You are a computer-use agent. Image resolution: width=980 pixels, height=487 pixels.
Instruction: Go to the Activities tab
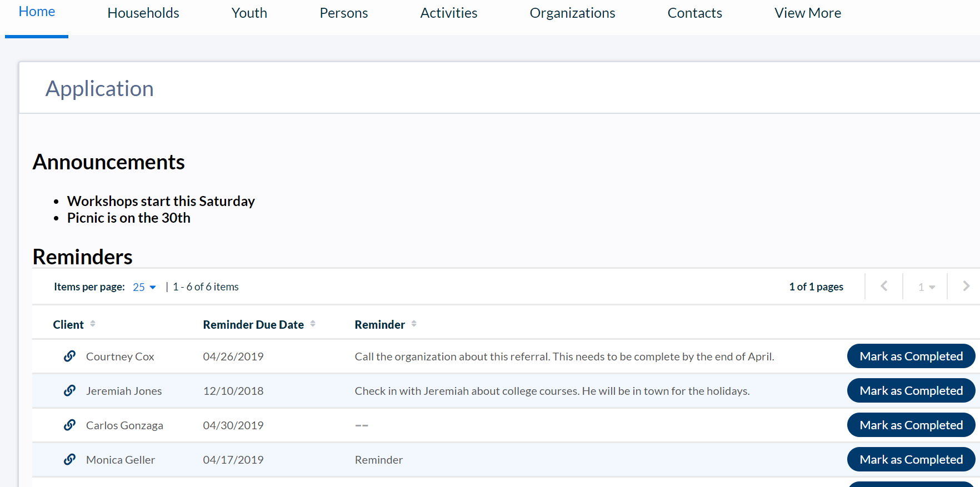(449, 13)
